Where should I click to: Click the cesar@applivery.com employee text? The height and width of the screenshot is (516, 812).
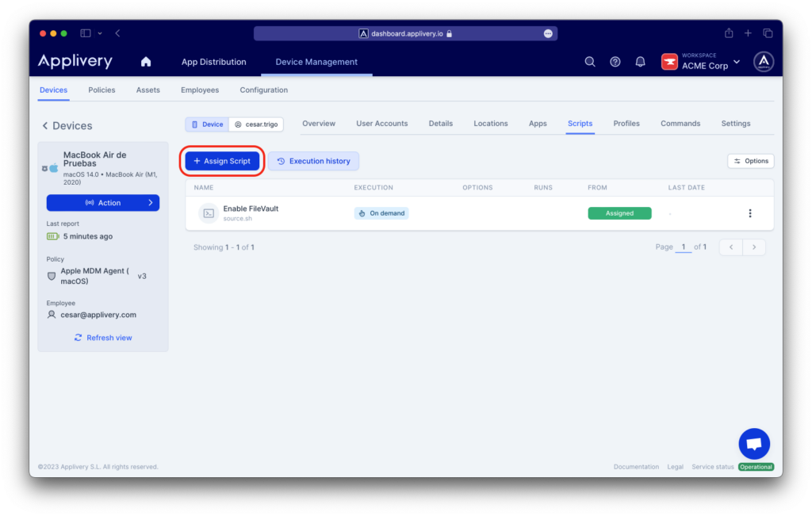click(98, 315)
